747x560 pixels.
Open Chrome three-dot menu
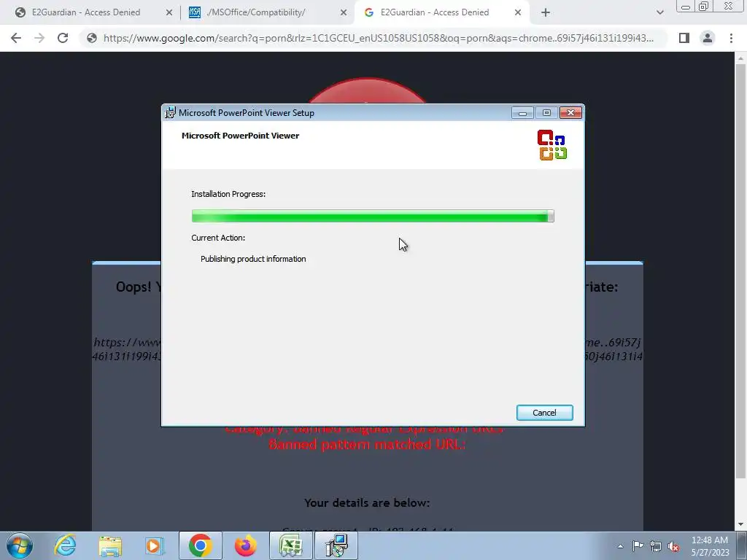pos(731,38)
